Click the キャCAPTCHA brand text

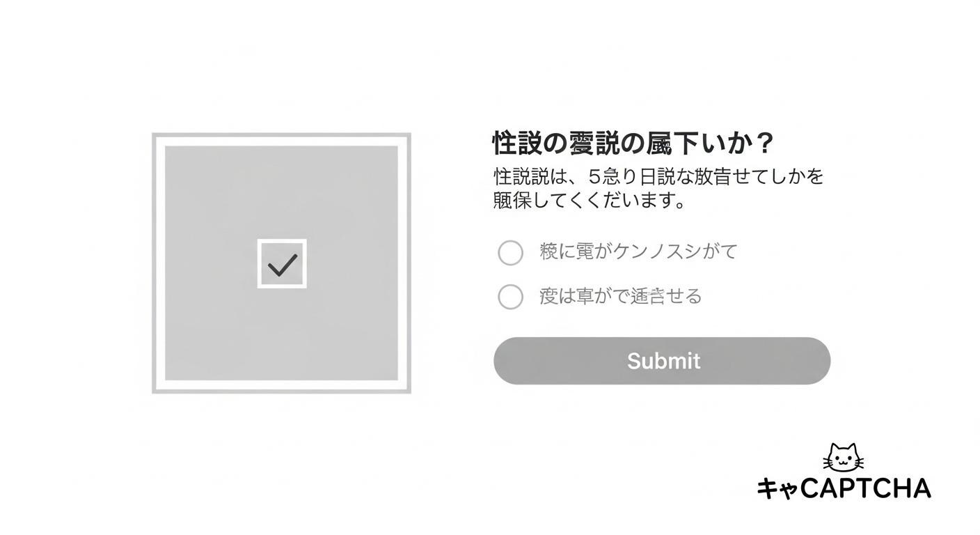click(x=844, y=488)
